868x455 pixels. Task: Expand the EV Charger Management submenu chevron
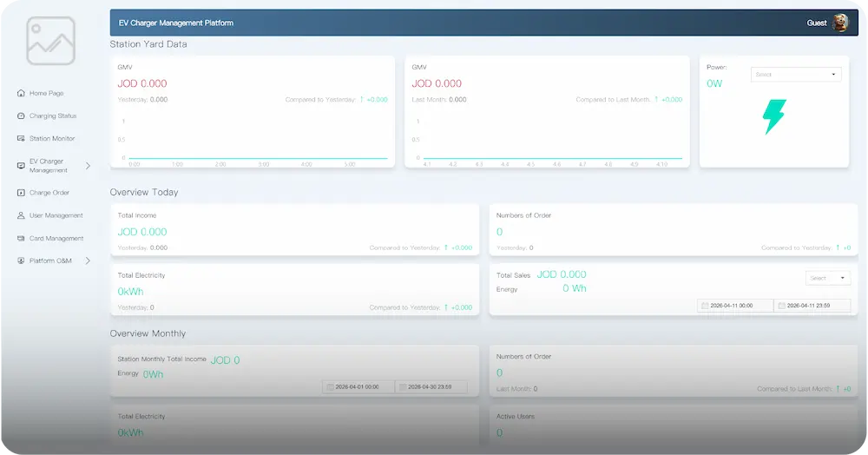coord(88,166)
